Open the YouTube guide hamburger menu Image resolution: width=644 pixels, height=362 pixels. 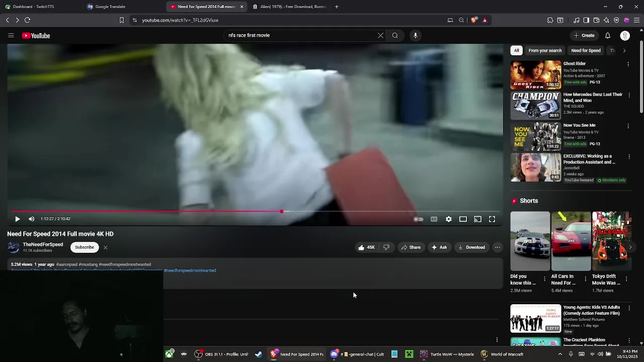pos(11,35)
